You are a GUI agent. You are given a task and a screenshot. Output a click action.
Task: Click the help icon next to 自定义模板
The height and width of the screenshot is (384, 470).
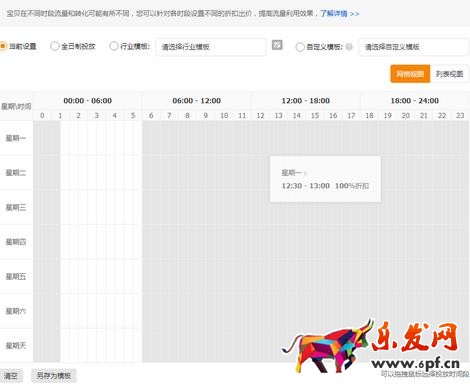coord(349,47)
